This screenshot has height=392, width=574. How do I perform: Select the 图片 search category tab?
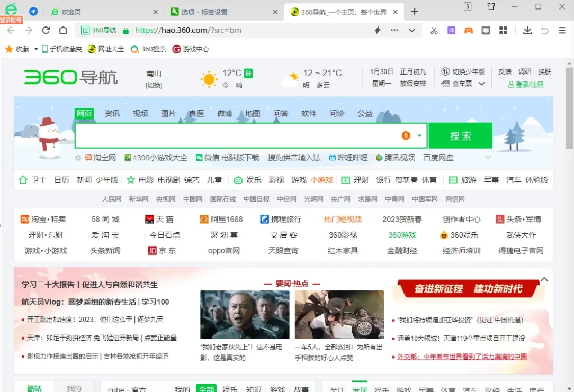point(168,113)
